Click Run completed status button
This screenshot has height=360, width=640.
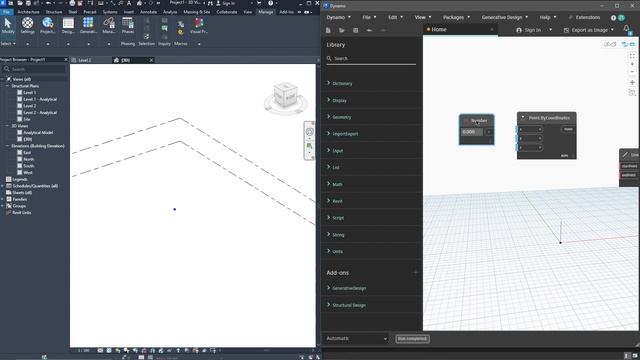[412, 338]
